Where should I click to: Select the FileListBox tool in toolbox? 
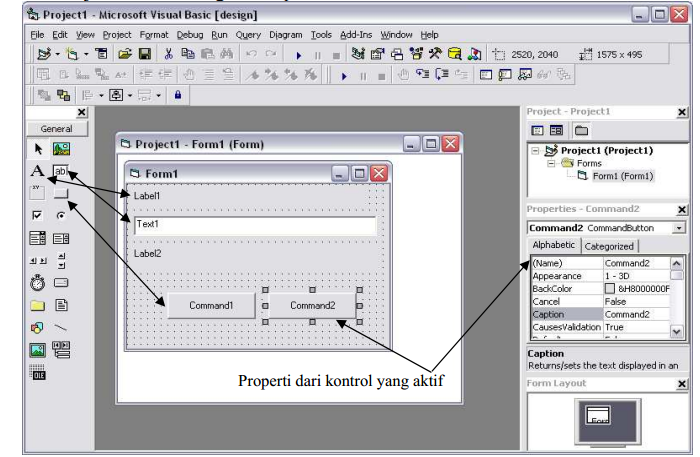point(61,305)
